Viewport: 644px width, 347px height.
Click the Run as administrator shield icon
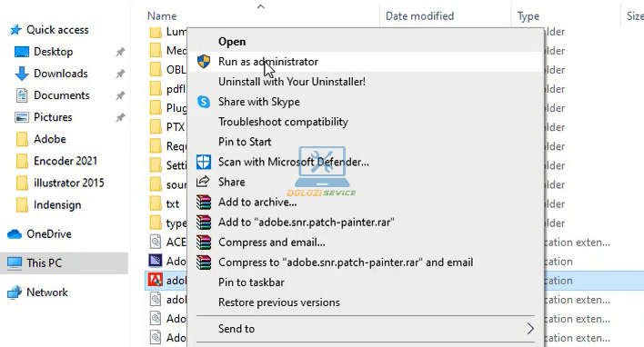click(204, 62)
